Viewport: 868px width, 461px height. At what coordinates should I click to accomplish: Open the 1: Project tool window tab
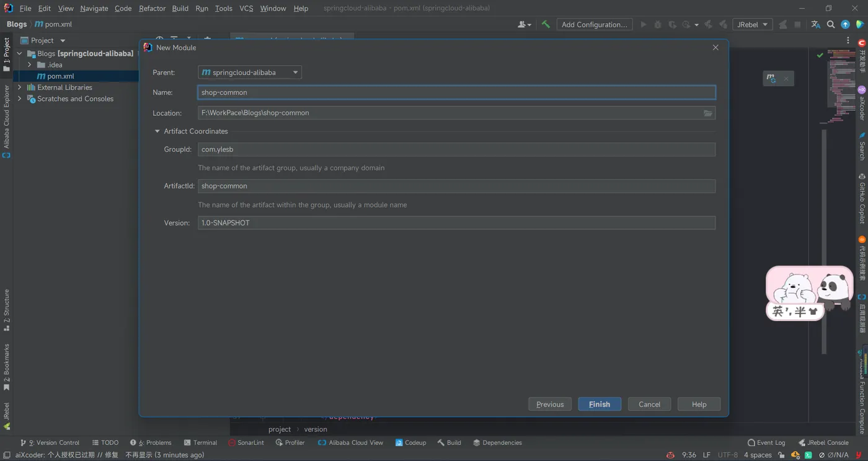[7, 54]
